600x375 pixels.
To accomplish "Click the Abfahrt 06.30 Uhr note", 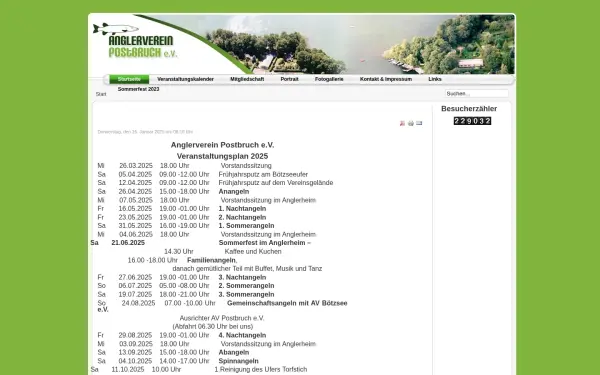I will [213, 327].
